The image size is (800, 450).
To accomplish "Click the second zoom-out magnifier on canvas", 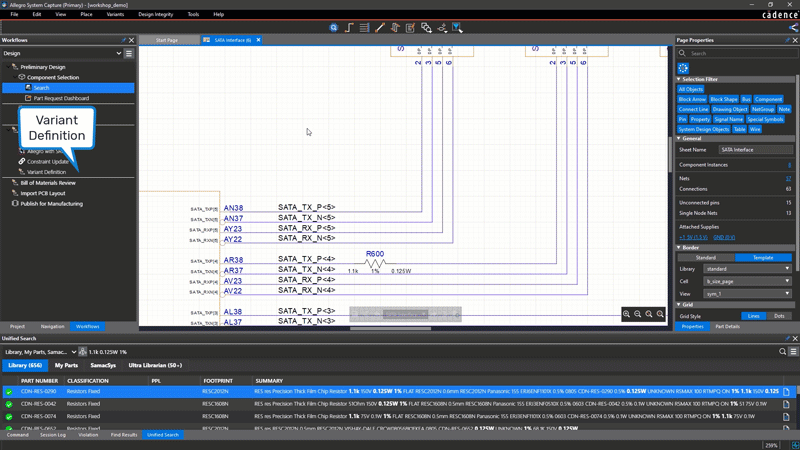I will (638, 314).
